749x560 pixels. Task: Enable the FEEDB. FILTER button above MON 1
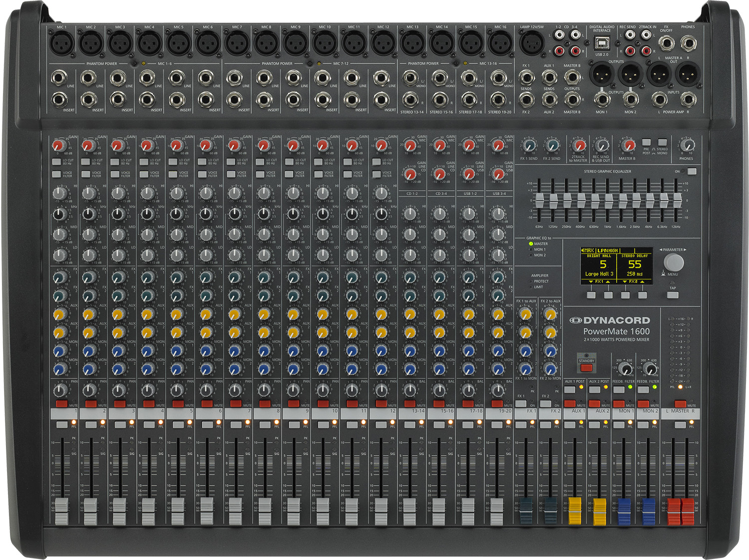click(619, 389)
